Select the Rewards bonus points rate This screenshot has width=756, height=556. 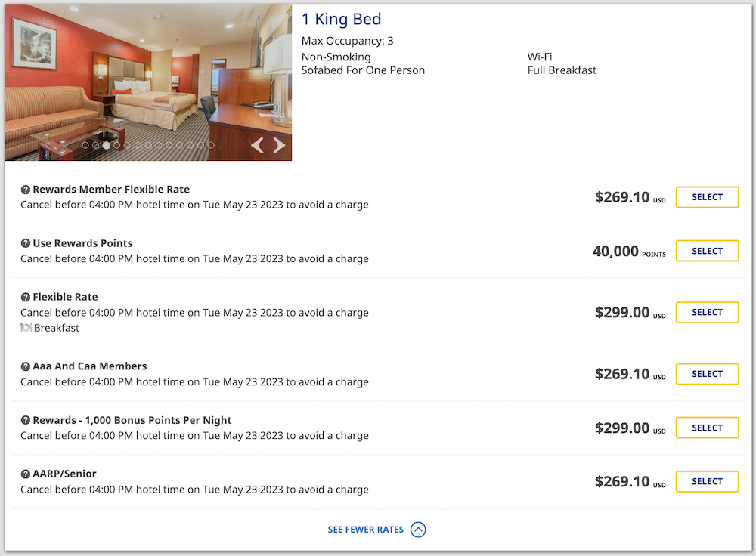click(x=706, y=428)
